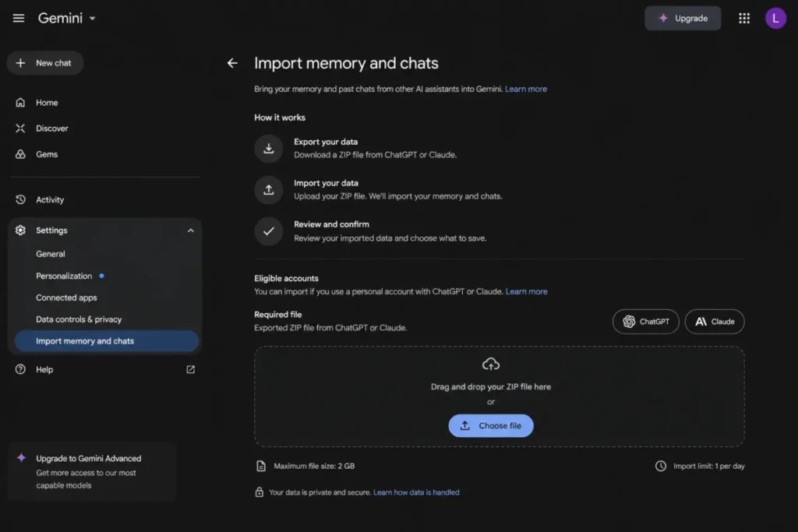Click the Review and confirm checkmark icon
The height and width of the screenshot is (532, 798).
coord(268,231)
